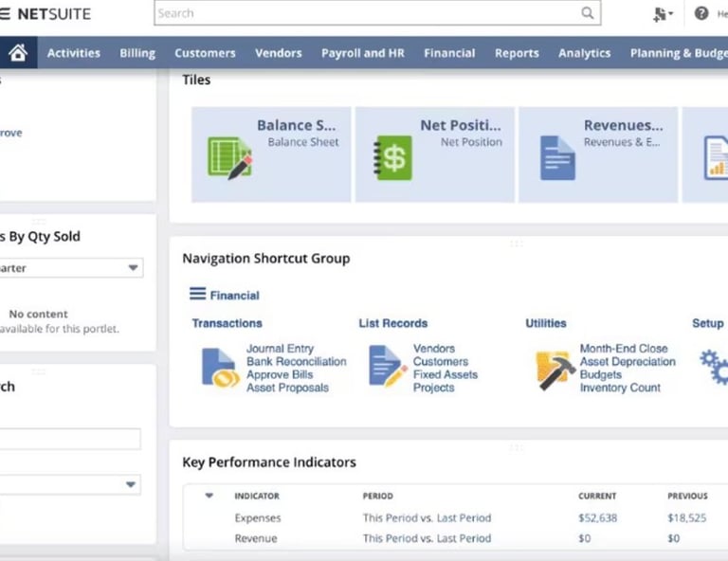Viewport: 728px width, 561px height.
Task: Click the search magnifier icon
Action: click(588, 13)
